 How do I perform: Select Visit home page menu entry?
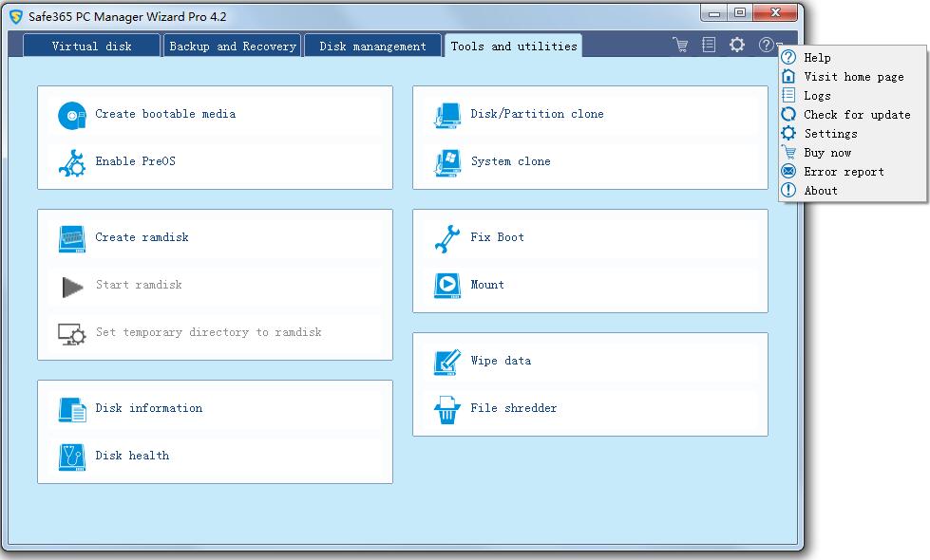tap(853, 77)
